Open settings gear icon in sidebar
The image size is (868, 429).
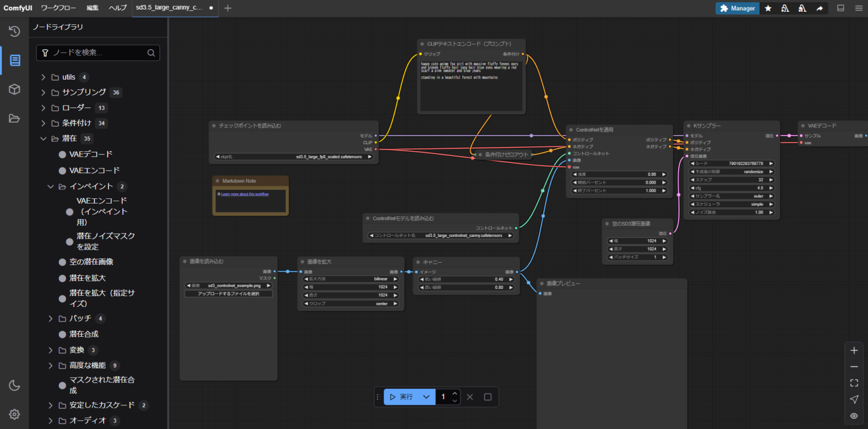[x=15, y=414]
